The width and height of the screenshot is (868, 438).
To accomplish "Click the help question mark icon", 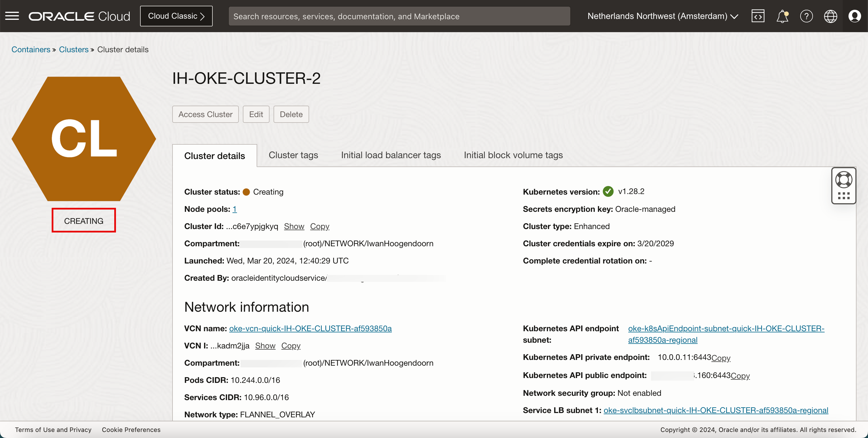I will (806, 16).
